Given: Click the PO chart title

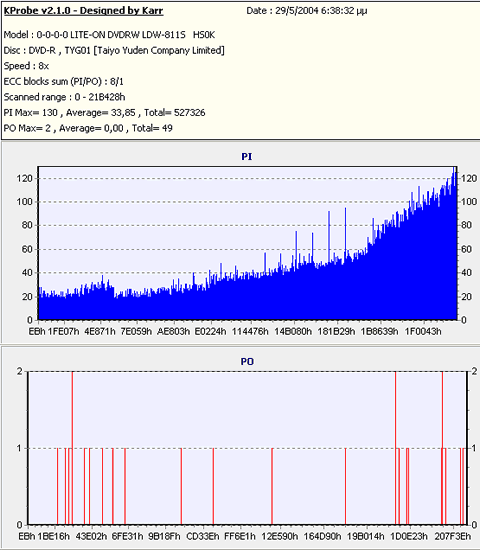Looking at the screenshot, I should click(247, 361).
